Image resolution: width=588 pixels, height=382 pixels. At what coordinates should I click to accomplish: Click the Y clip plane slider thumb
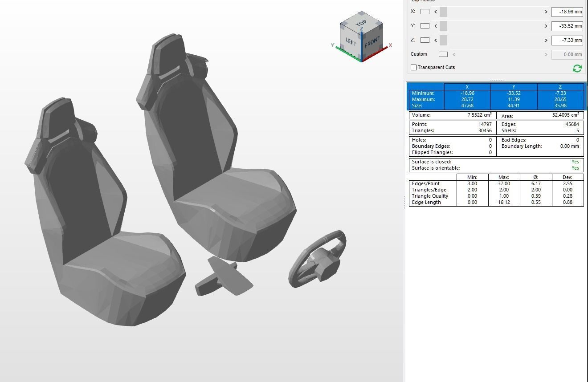(x=443, y=26)
